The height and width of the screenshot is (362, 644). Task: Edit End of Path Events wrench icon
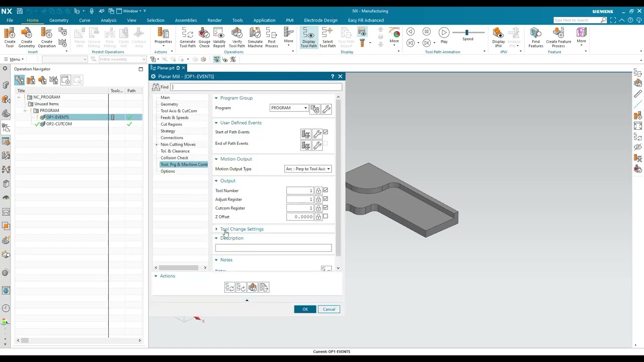(x=317, y=146)
